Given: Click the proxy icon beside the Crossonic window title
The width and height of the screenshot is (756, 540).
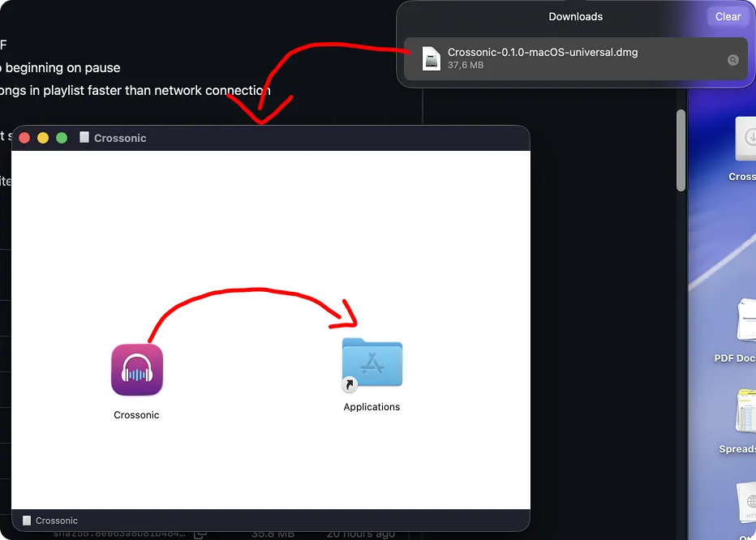Looking at the screenshot, I should point(84,138).
